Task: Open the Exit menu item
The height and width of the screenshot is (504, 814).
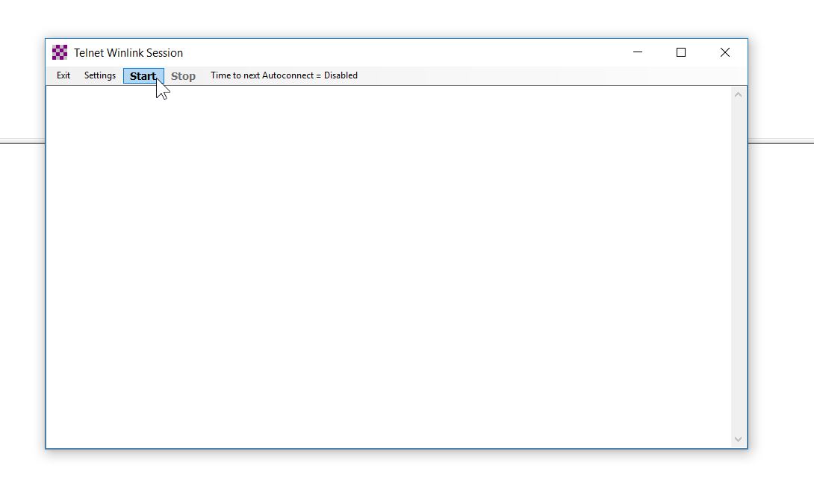Action: 63,75
